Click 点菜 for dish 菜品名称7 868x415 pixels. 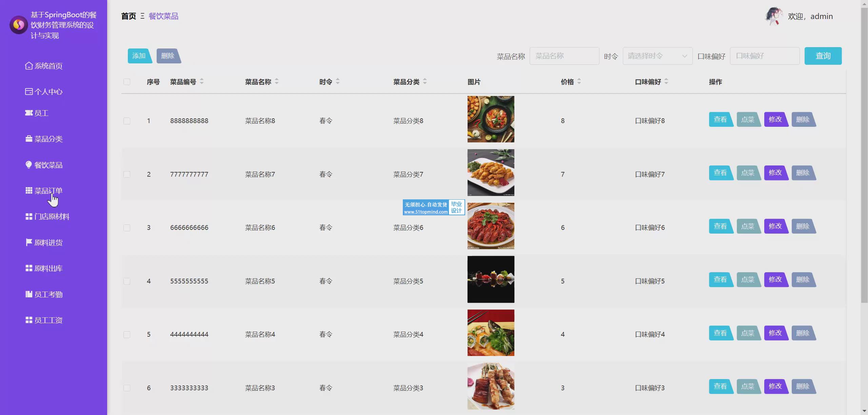[748, 173]
